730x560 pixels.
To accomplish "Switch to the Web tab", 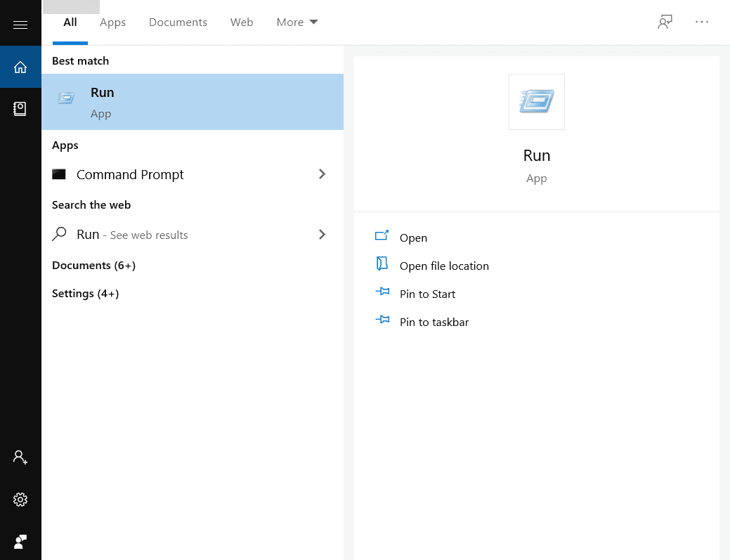I will click(241, 22).
